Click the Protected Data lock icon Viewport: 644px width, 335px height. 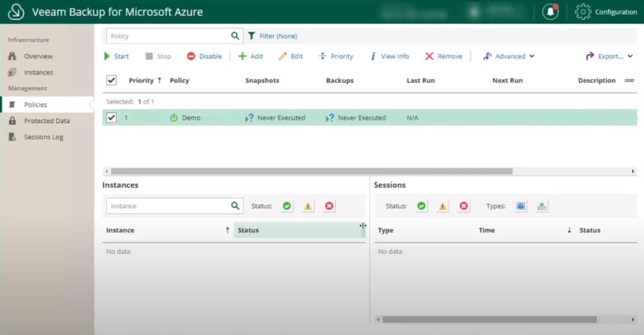click(12, 121)
